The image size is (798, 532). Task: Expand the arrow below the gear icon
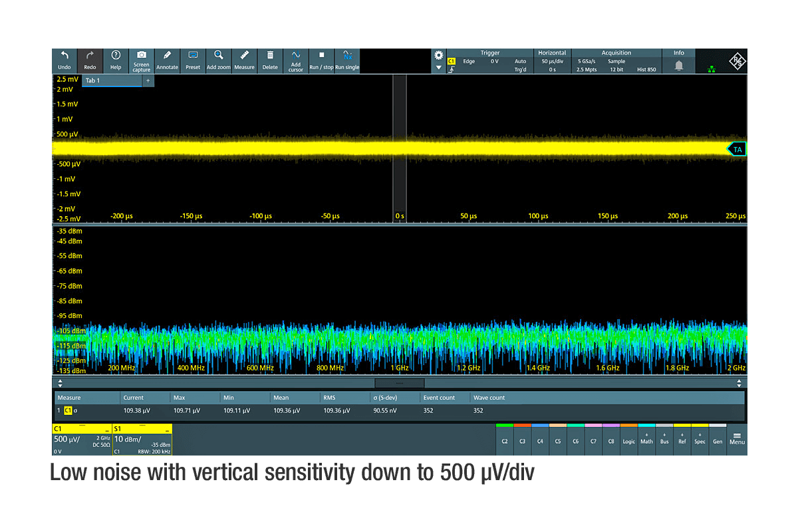pyautogui.click(x=438, y=68)
